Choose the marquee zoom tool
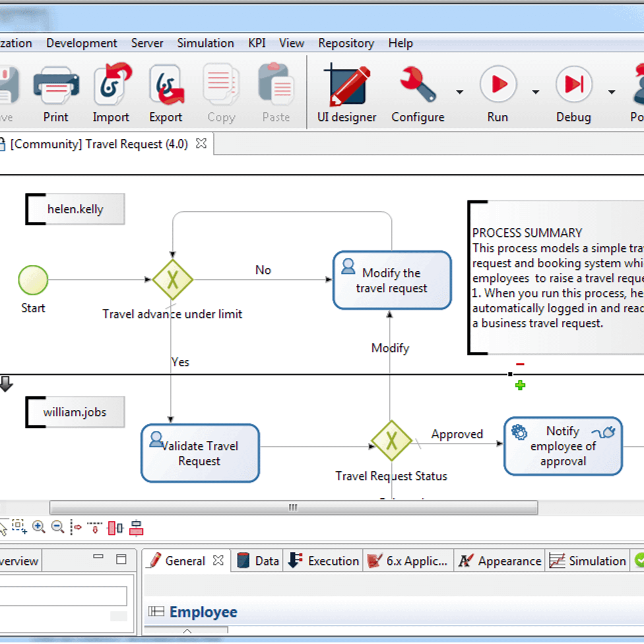Screen dimensions: 644x644 click(x=19, y=526)
